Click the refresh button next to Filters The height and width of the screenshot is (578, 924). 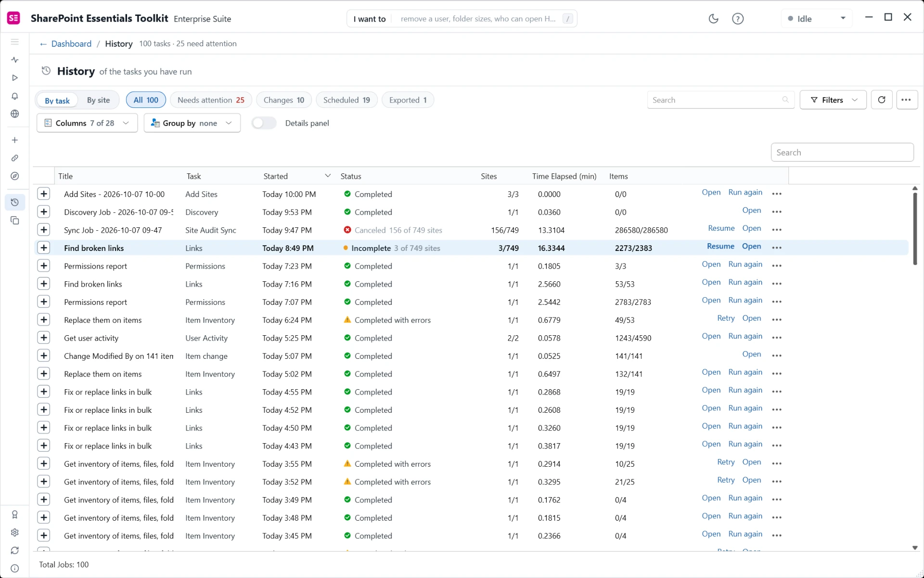point(882,100)
